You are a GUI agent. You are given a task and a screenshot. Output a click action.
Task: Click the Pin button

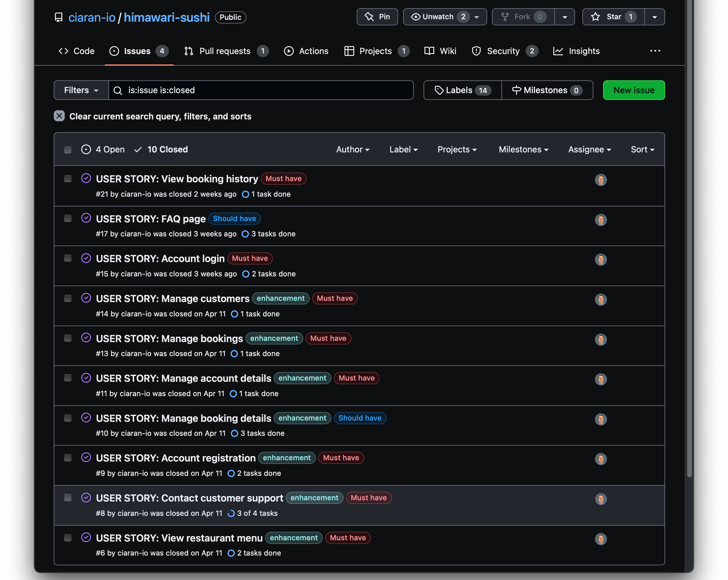click(x=377, y=17)
